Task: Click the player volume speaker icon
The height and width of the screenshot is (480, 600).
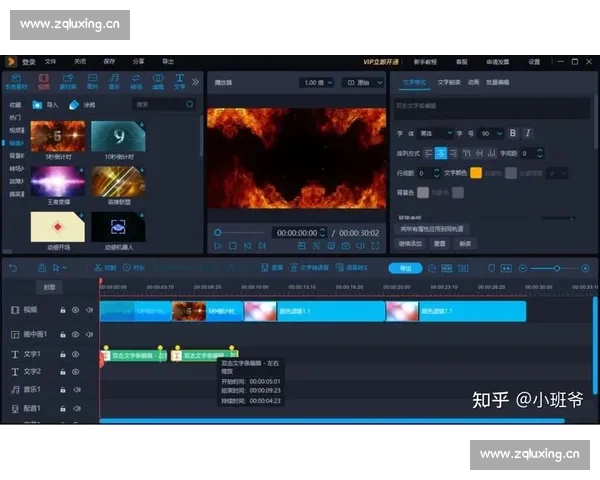Action: [360, 246]
